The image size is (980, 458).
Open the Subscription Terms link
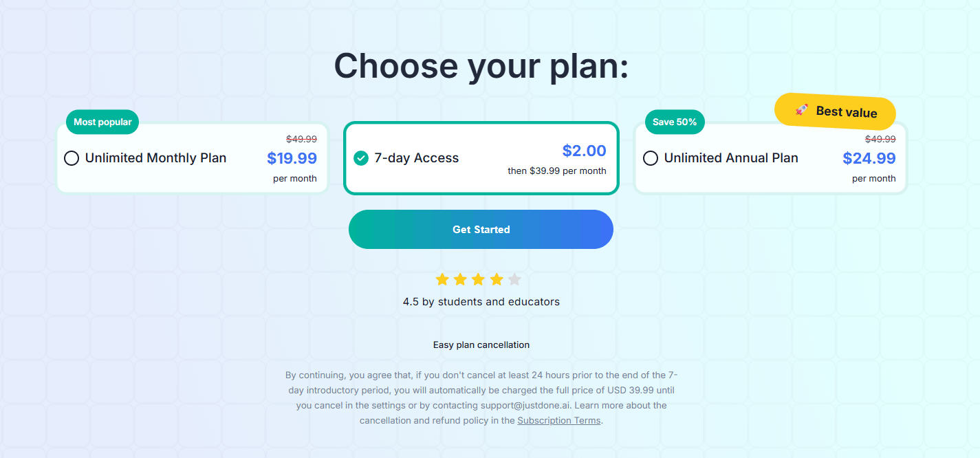coord(558,420)
